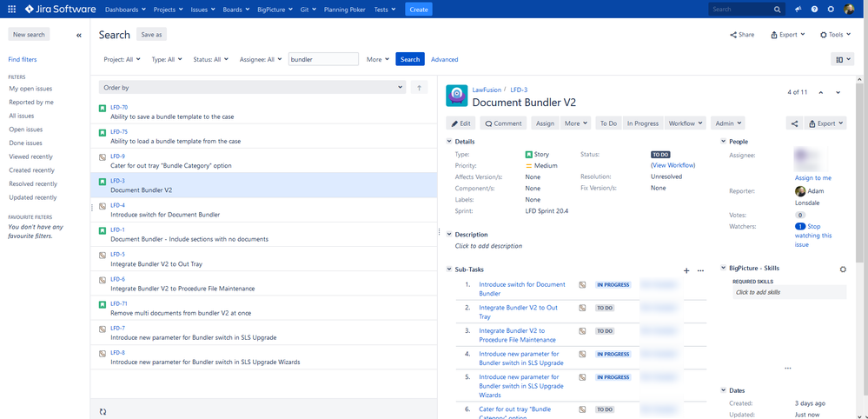Open the Assignee: All filter dropdown

(x=261, y=59)
